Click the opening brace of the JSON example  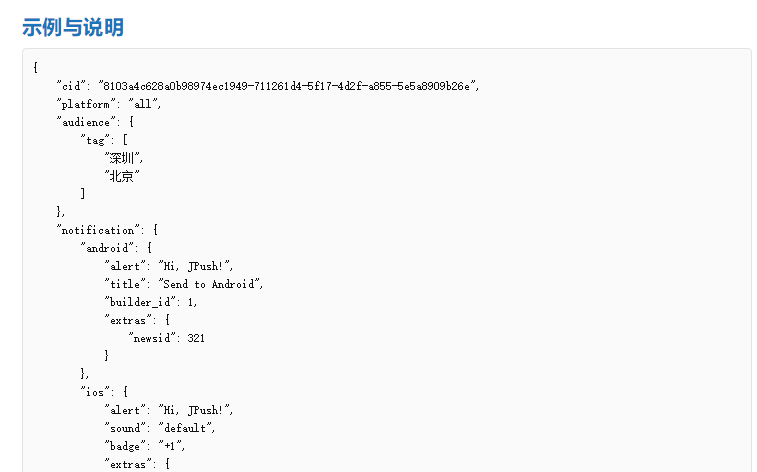click(35, 68)
